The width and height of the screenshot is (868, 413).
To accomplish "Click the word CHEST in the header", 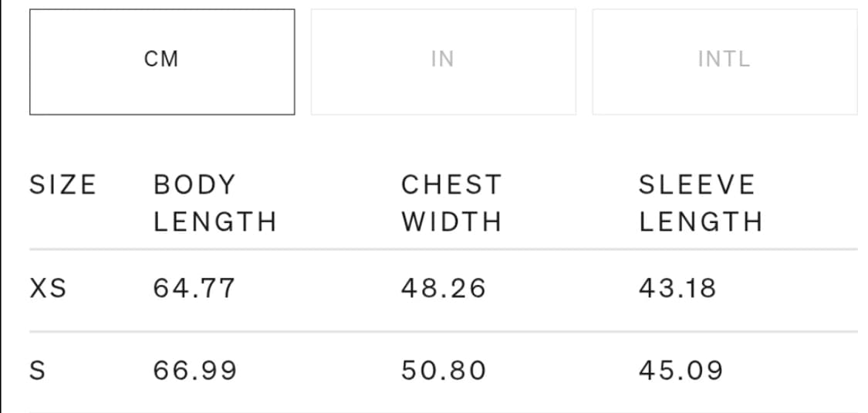I will (451, 185).
